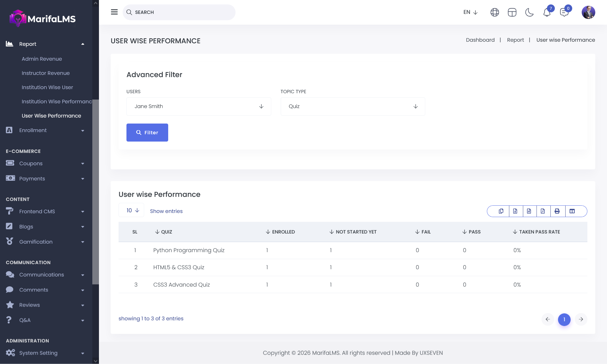Print the performance table
The image size is (607, 364).
coord(557,211)
